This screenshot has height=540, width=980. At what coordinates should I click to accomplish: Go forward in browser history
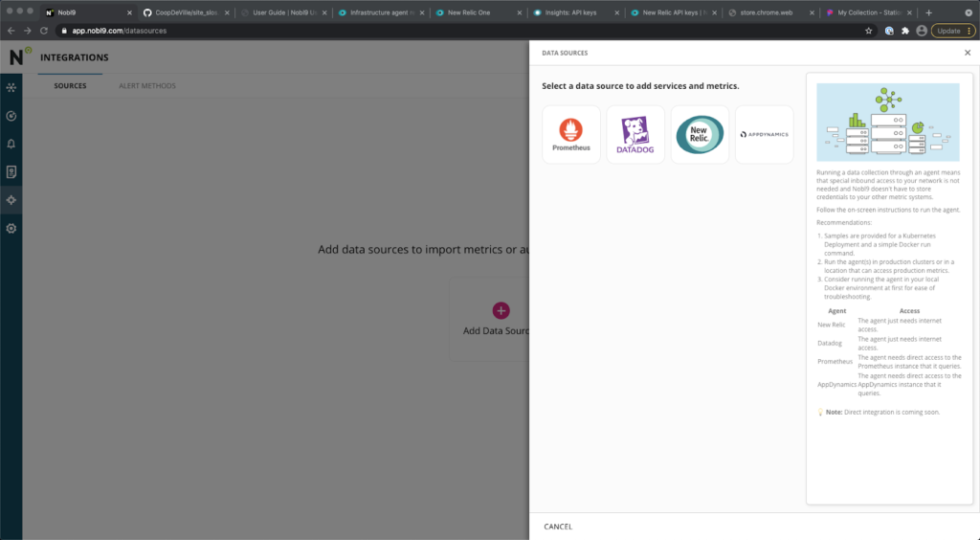[x=28, y=31]
